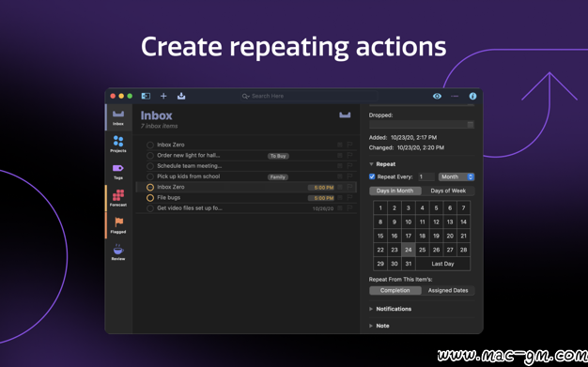
Task: Complete the first Inbox Zero task circle
Action: [150, 145]
